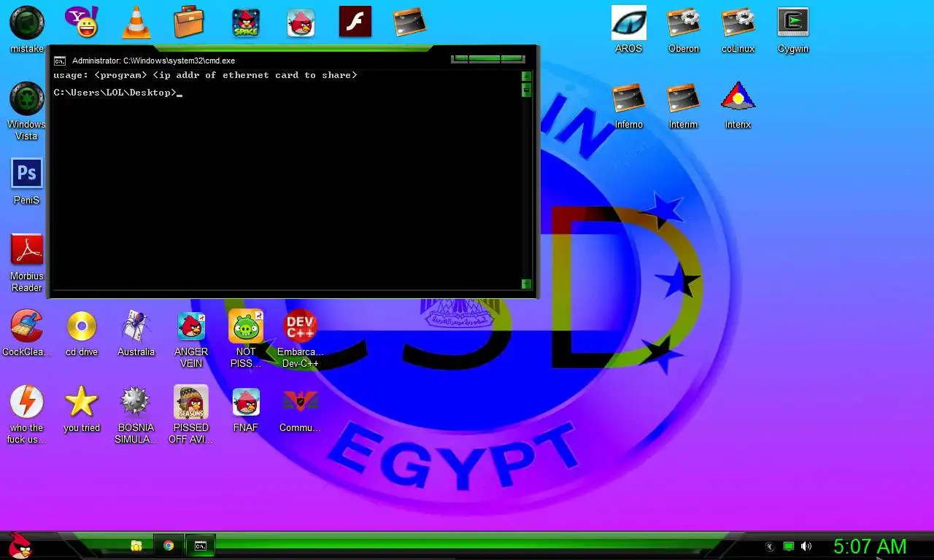The image size is (934, 560).
Task: Open the Yahoo Messenger smiley icon
Action: 81,22
